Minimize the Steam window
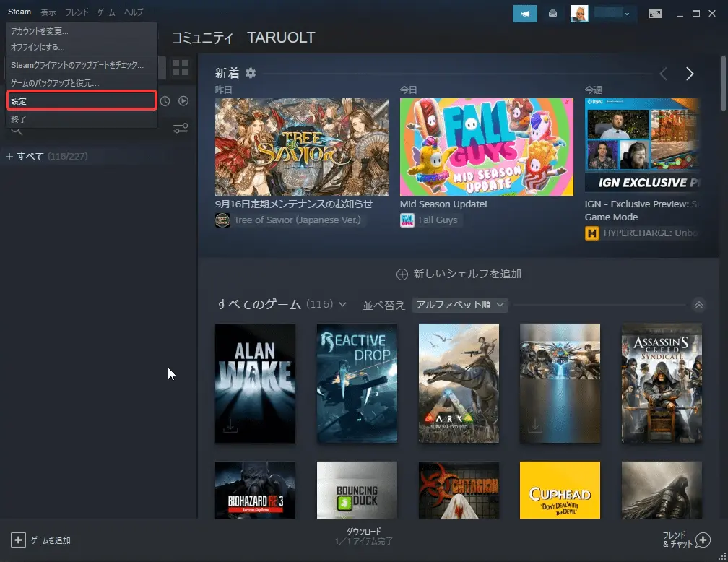728x562 pixels. click(680, 14)
